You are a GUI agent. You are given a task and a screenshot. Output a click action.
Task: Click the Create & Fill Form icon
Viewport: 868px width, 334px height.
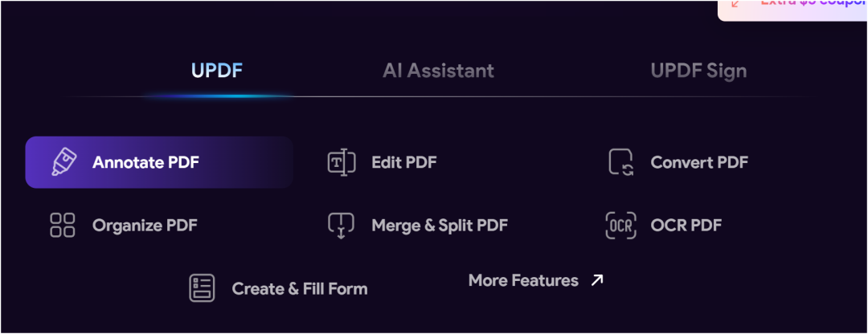pyautogui.click(x=202, y=288)
